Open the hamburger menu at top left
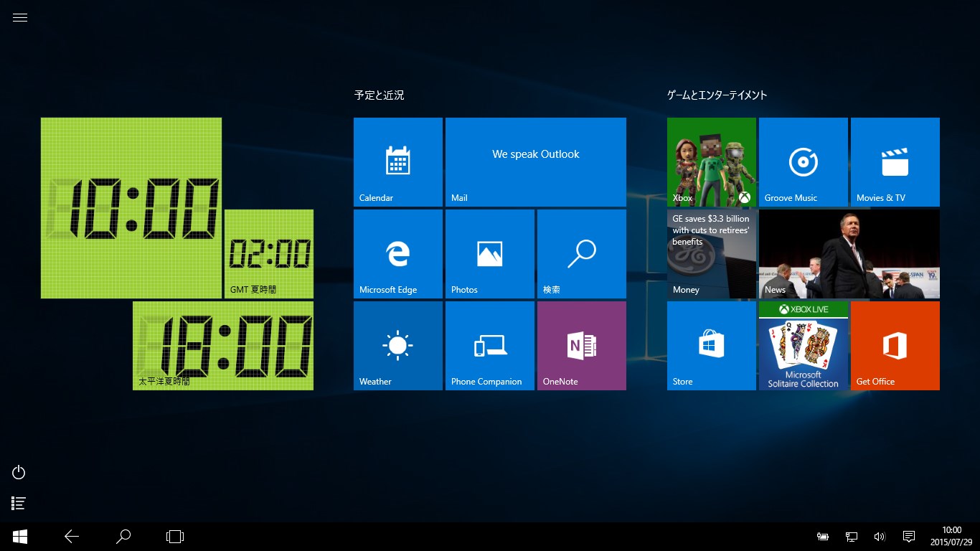Viewport: 980px width, 551px height. point(20,18)
